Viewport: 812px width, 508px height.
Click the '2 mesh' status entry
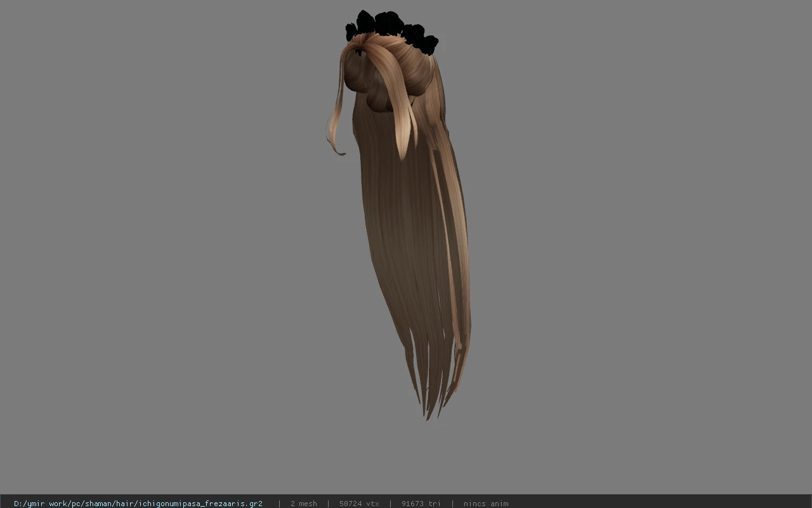pyautogui.click(x=303, y=504)
